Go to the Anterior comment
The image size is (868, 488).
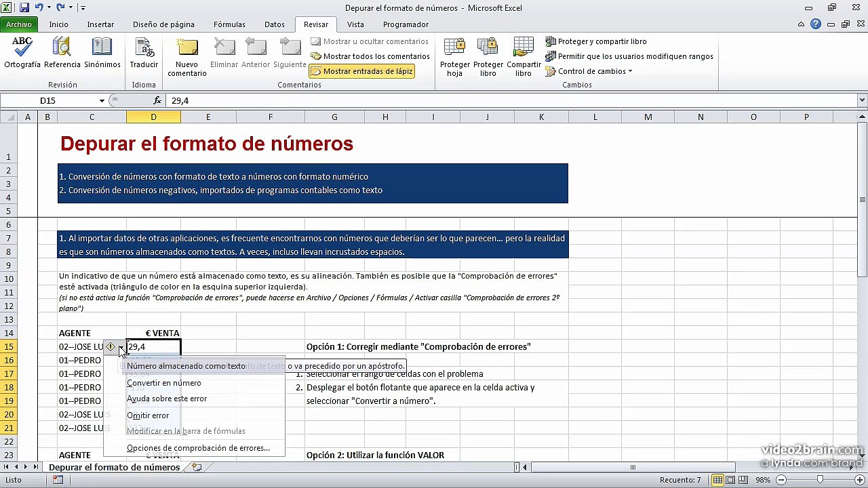(256, 53)
